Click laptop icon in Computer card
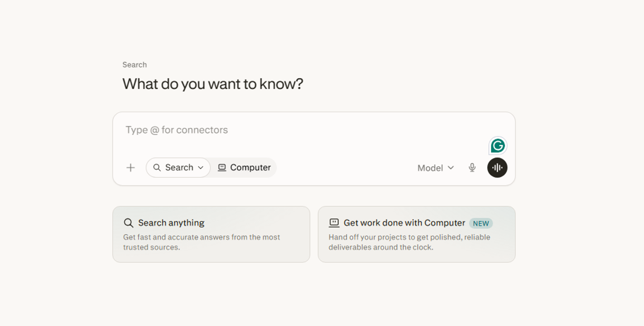Screen dimensions: 644x326 point(334,223)
